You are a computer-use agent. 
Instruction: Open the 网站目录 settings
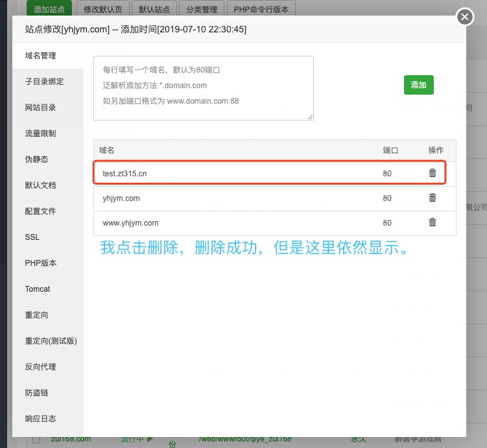click(40, 108)
